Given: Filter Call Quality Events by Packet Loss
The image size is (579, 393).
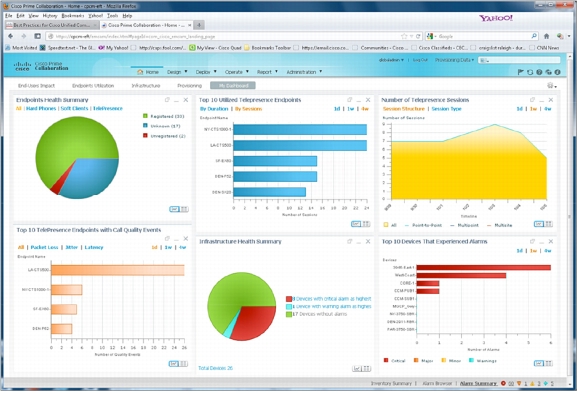Looking at the screenshot, I should click(x=44, y=247).
